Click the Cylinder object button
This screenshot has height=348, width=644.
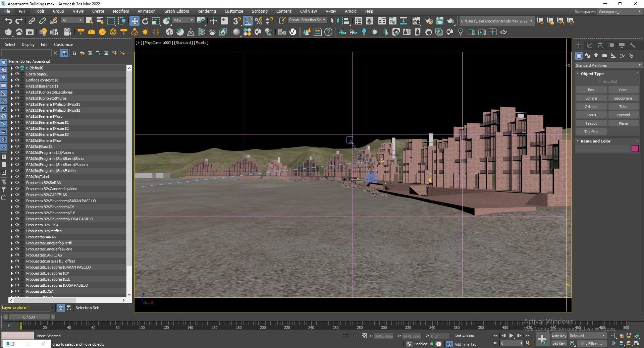pyautogui.click(x=591, y=107)
